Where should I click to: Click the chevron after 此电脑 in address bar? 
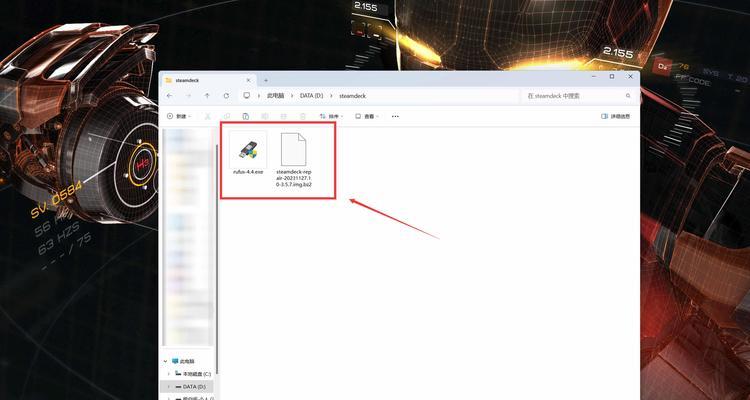(x=291, y=96)
